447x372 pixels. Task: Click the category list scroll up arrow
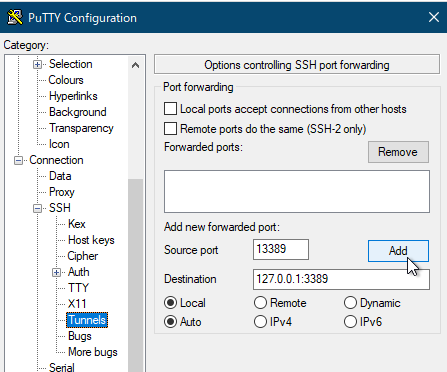pyautogui.click(x=135, y=65)
